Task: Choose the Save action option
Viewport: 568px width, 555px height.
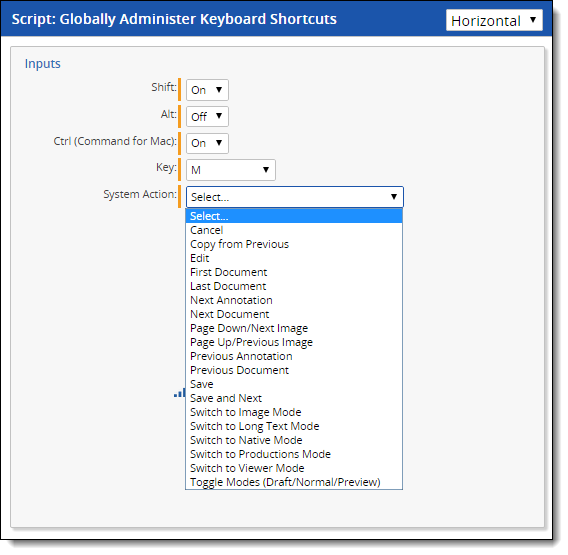Action: click(294, 384)
